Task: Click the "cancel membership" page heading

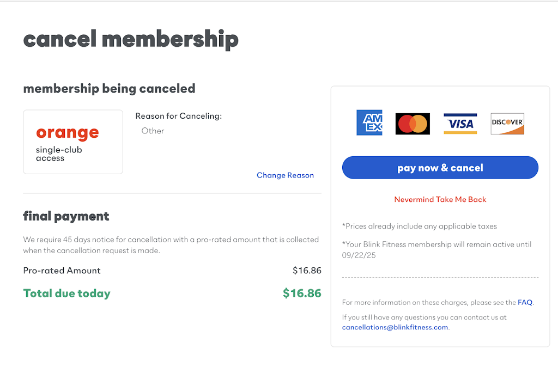Action: 131,39
